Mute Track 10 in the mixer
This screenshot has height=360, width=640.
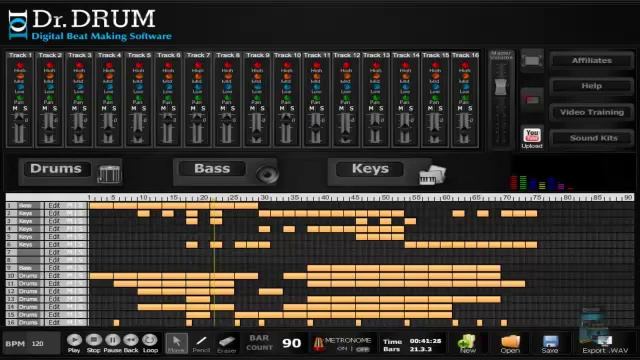tap(282, 109)
